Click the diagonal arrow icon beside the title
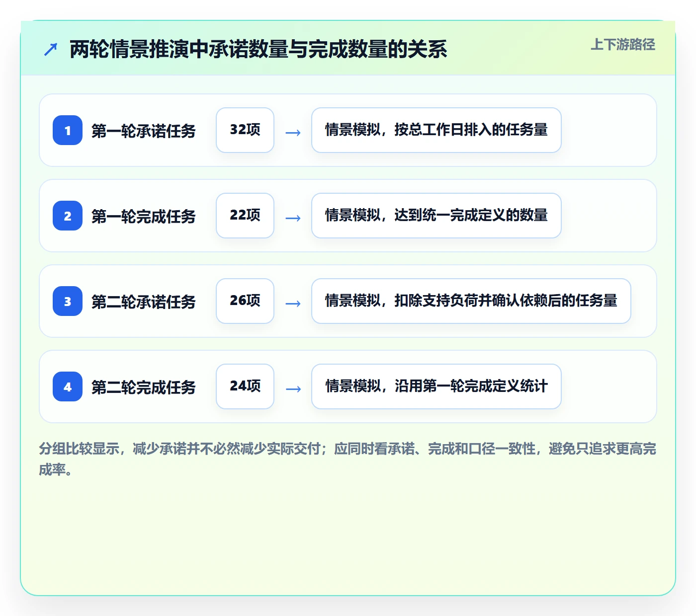The image size is (696, 616). (51, 49)
